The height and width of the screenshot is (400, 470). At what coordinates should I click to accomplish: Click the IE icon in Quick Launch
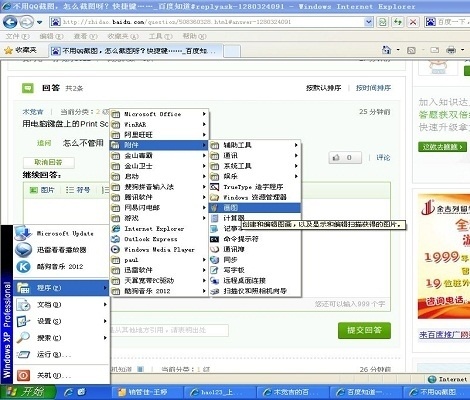point(69,392)
